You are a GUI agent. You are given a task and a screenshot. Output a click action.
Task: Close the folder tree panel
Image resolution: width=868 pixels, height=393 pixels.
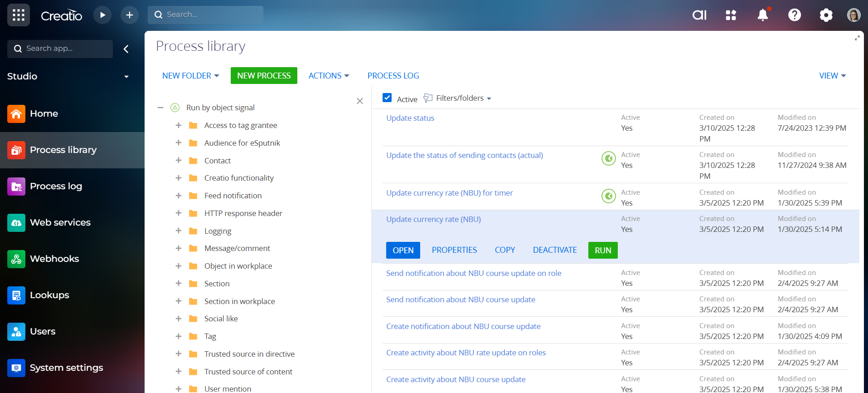coord(360,101)
